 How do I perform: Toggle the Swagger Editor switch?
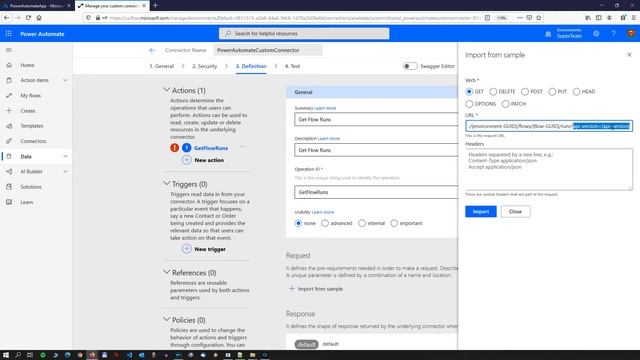coord(410,66)
